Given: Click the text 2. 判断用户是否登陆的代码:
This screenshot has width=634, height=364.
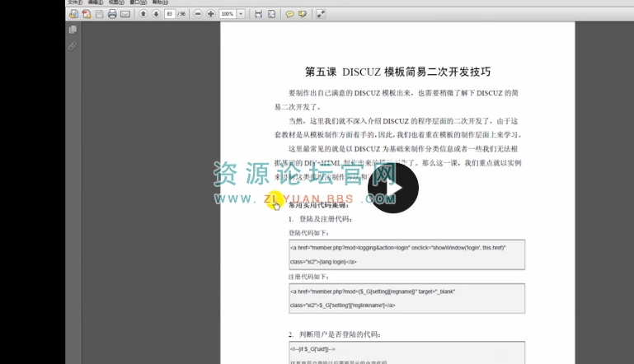Looking at the screenshot, I should (x=335, y=334).
